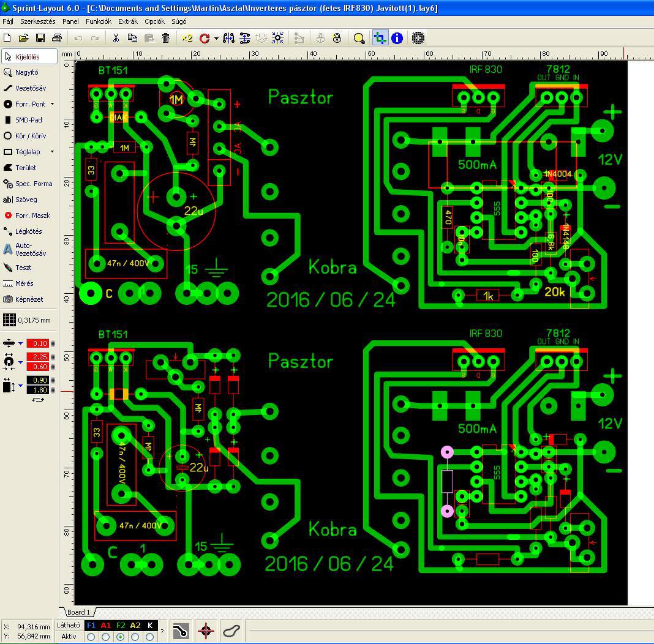Click the rotate red arrow icon
The image size is (654, 644).
click(205, 39)
